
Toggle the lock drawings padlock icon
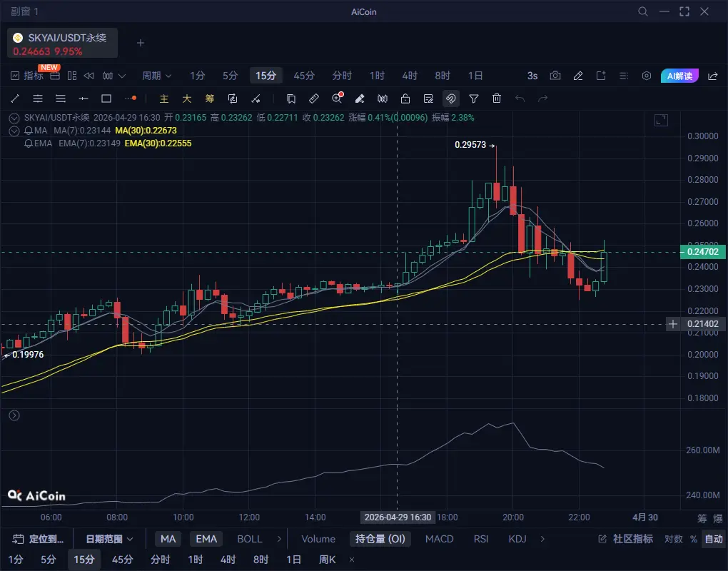click(x=405, y=98)
